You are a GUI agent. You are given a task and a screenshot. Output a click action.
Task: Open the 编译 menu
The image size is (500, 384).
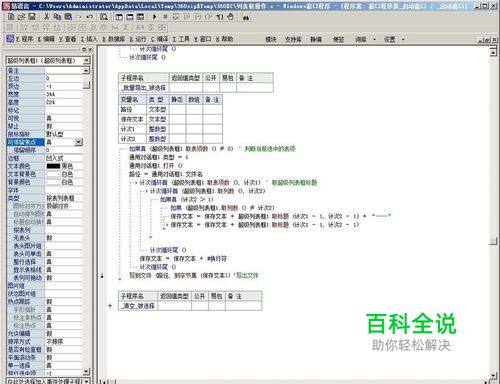coord(159,39)
